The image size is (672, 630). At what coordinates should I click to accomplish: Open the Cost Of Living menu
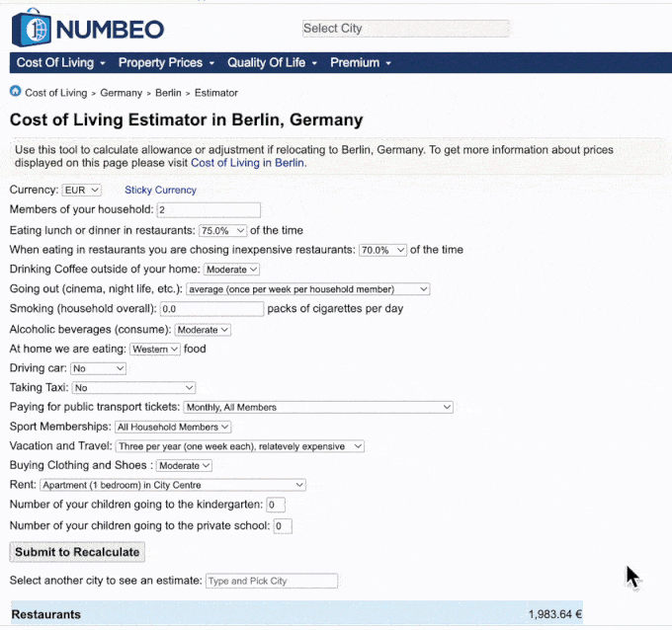point(60,62)
